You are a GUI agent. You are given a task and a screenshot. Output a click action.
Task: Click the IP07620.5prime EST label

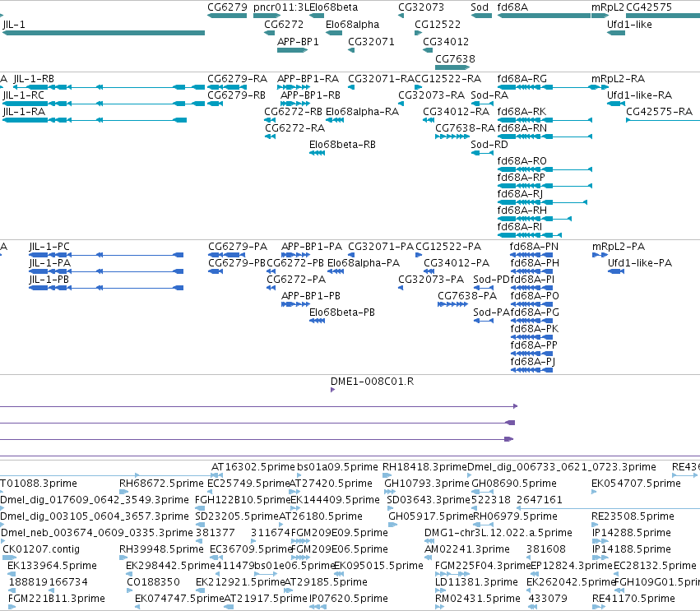pyautogui.click(x=349, y=599)
